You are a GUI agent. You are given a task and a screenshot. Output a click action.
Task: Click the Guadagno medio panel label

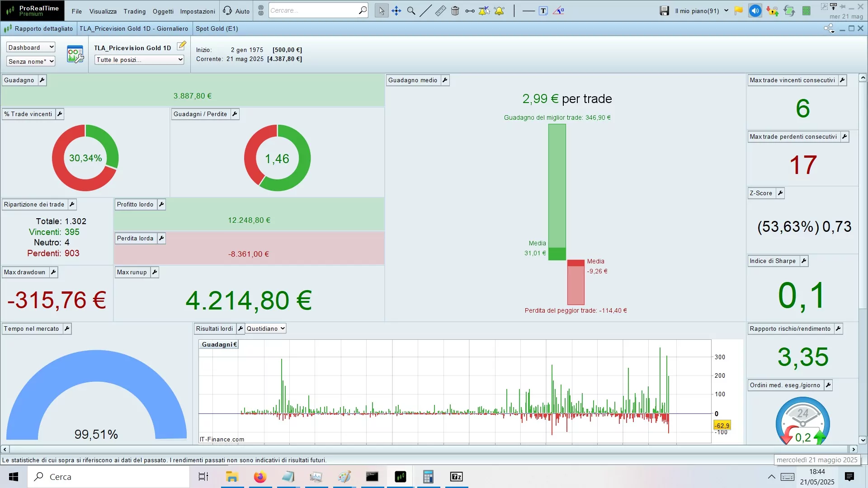pos(413,80)
